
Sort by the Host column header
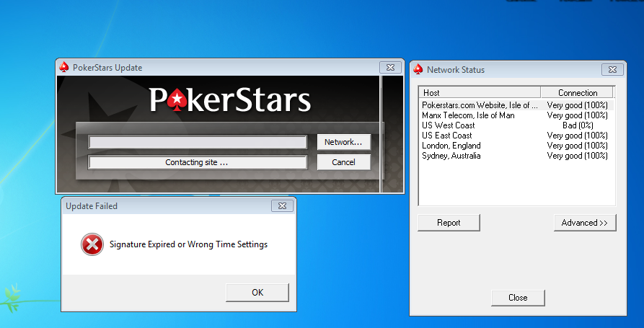tap(479, 92)
